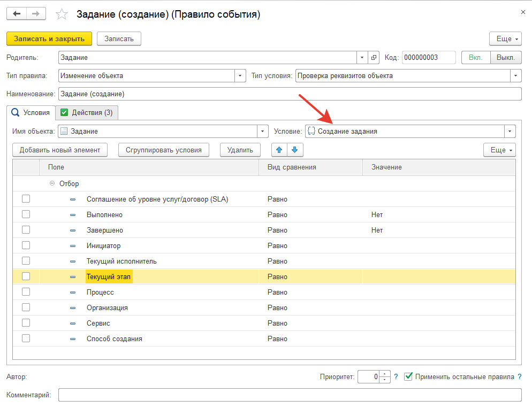532x408 pixels.
Task: Click the Наименование input field
Action: (x=290, y=94)
